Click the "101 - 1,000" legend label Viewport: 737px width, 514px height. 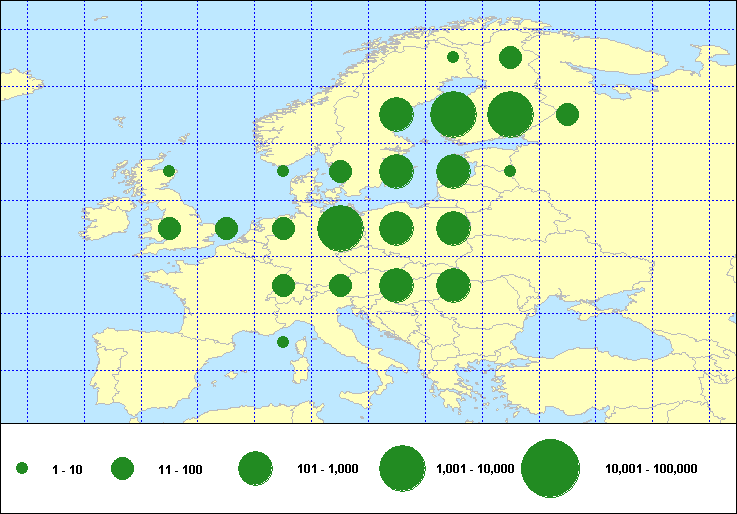click(x=326, y=468)
